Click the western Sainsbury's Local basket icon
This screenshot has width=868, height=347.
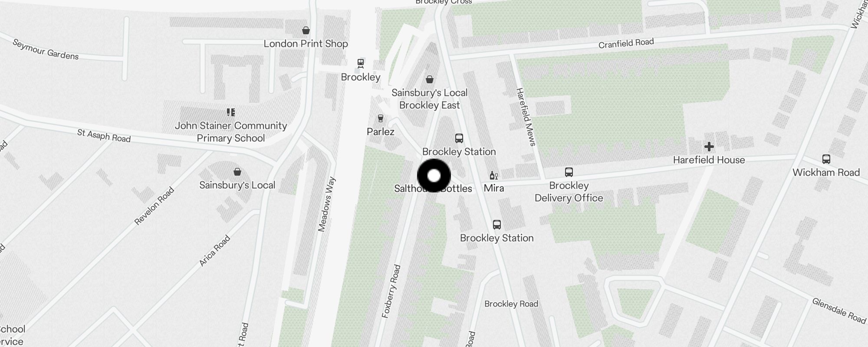tap(237, 172)
